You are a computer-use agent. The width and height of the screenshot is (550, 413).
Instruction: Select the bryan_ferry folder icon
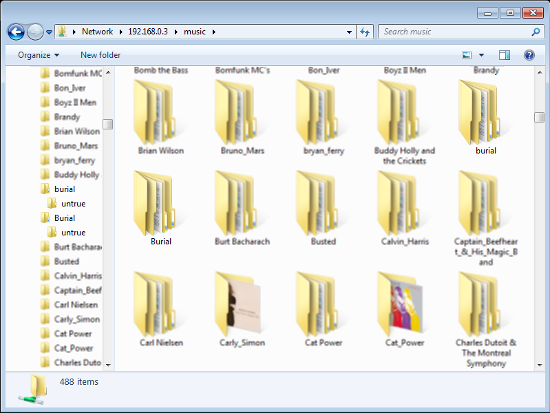tap(317, 112)
